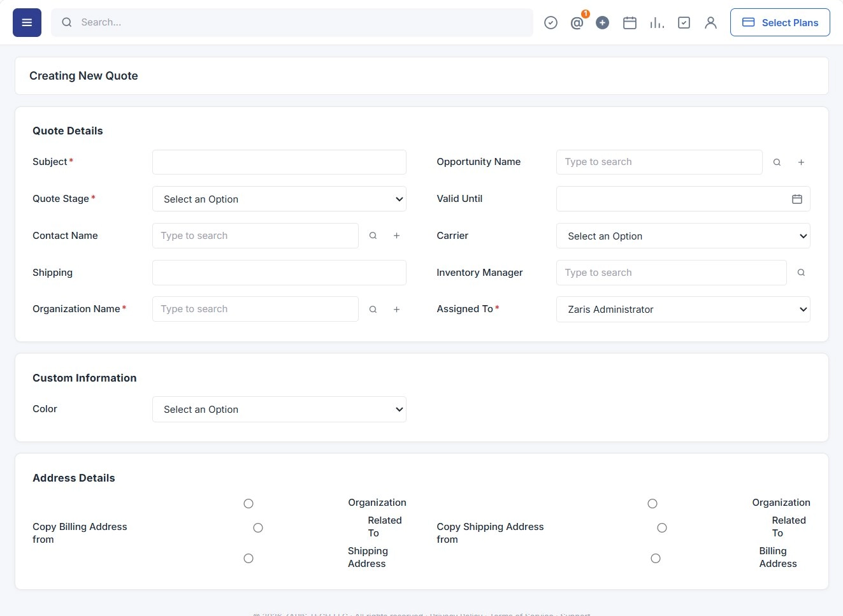
Task: Click the Opportunity Name search field
Action: click(x=659, y=162)
